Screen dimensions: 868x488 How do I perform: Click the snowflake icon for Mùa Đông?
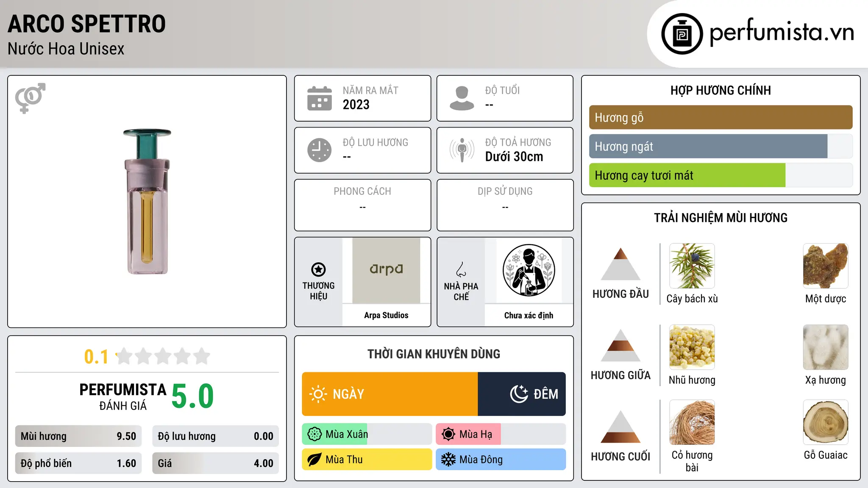click(x=448, y=460)
